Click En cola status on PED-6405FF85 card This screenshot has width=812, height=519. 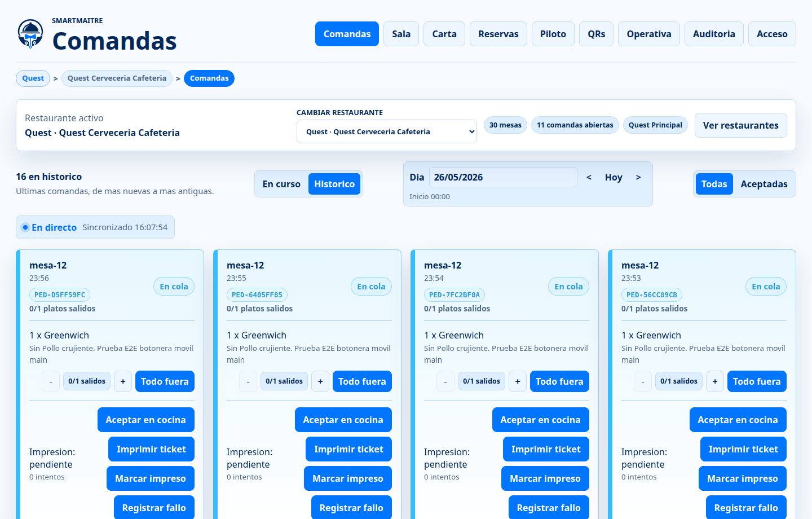(x=371, y=287)
